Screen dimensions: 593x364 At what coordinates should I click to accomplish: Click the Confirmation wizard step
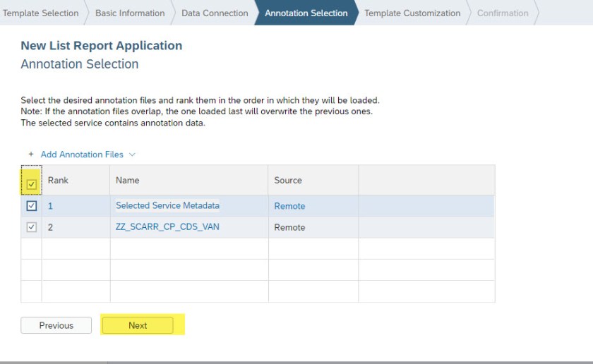coord(503,13)
